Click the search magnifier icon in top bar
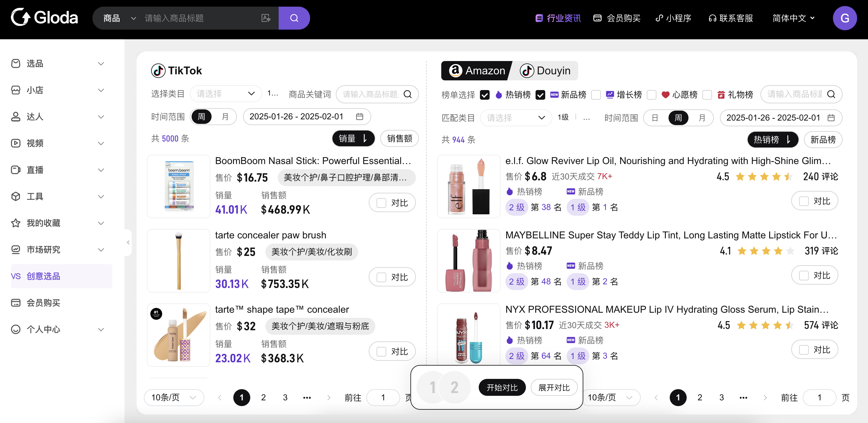Screen dimensions: 868x423 pos(294,18)
